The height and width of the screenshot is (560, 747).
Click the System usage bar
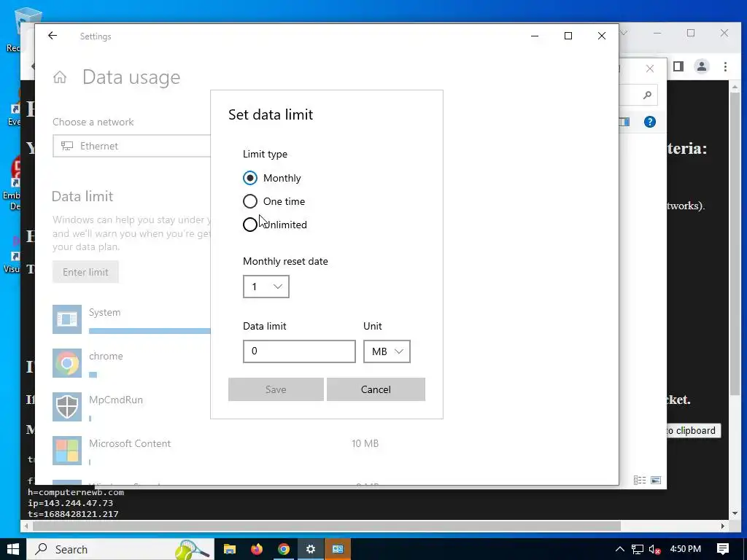tap(150, 331)
